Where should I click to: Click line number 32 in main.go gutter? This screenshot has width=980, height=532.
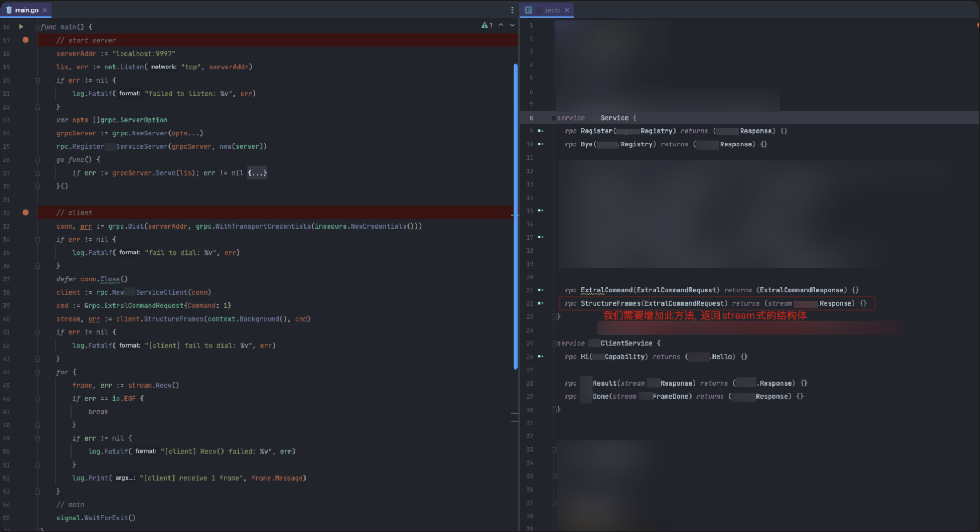coord(7,213)
